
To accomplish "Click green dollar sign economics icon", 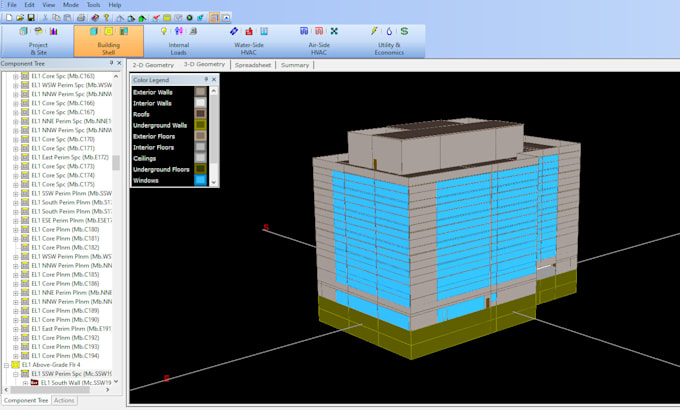I will click(x=404, y=31).
